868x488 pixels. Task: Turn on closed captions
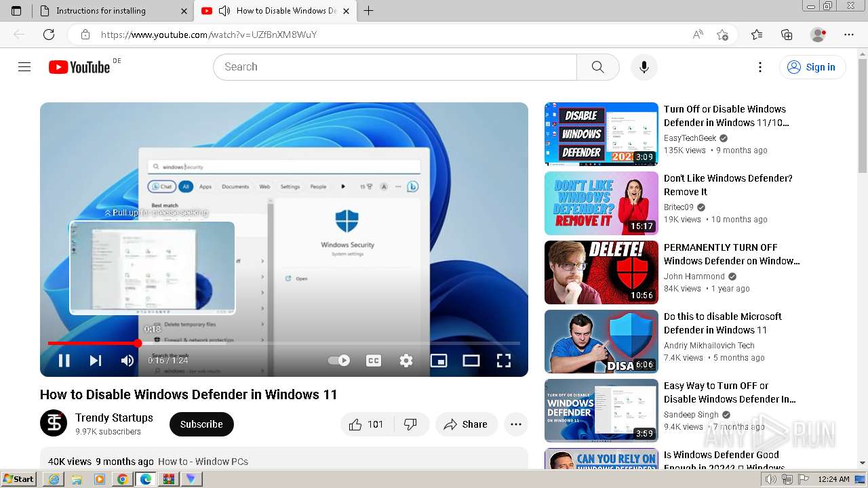point(374,361)
